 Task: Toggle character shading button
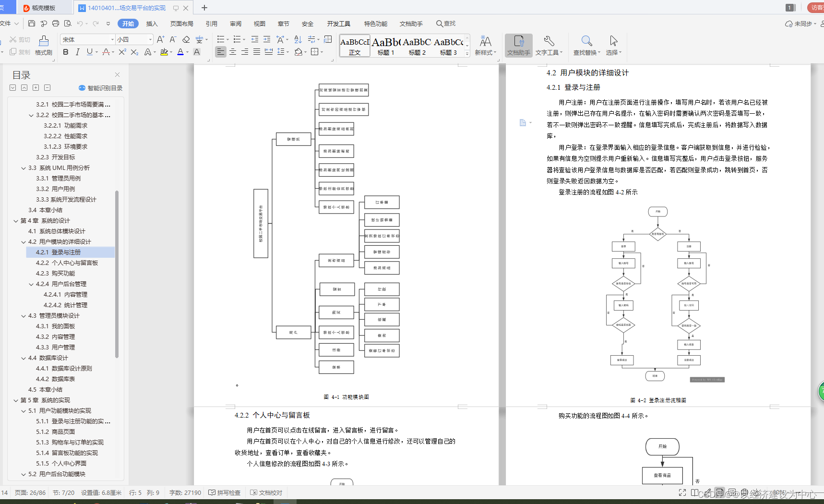click(x=197, y=52)
